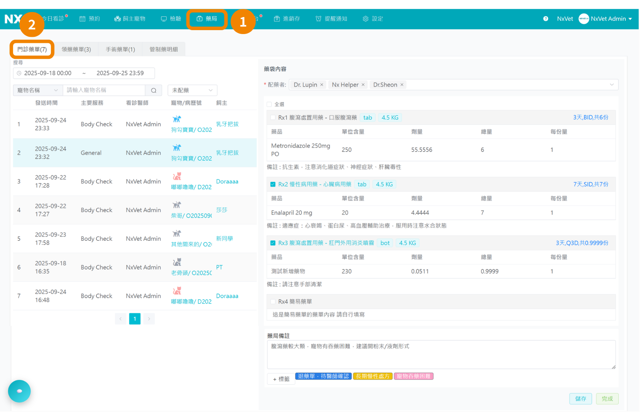Click the pet species icon in row 3

click(177, 176)
